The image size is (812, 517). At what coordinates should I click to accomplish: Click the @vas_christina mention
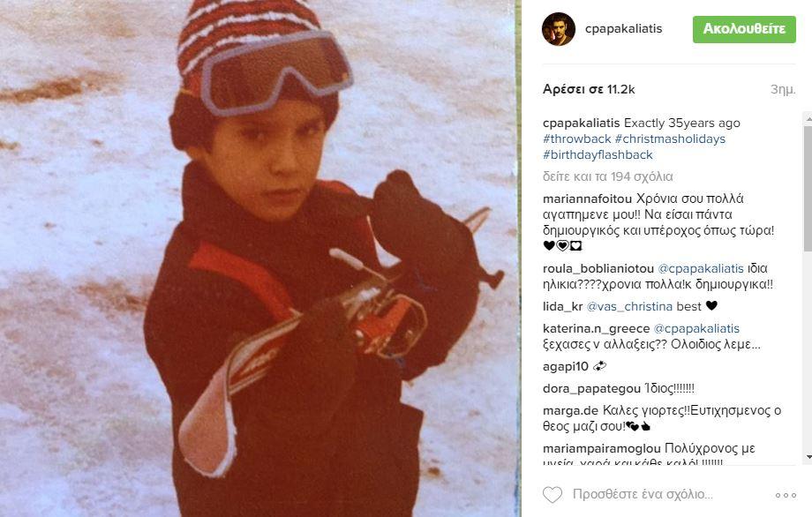(629, 306)
